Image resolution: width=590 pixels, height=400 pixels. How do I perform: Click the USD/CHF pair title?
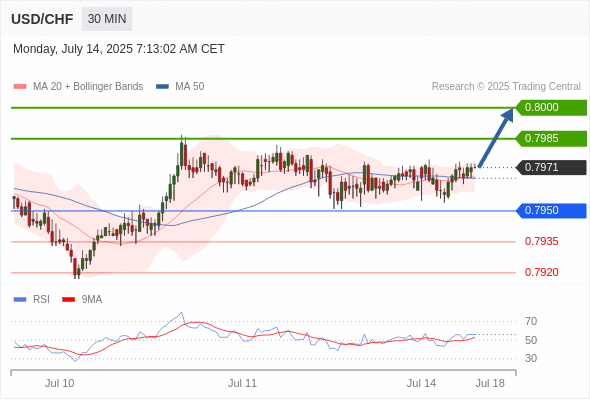42,19
